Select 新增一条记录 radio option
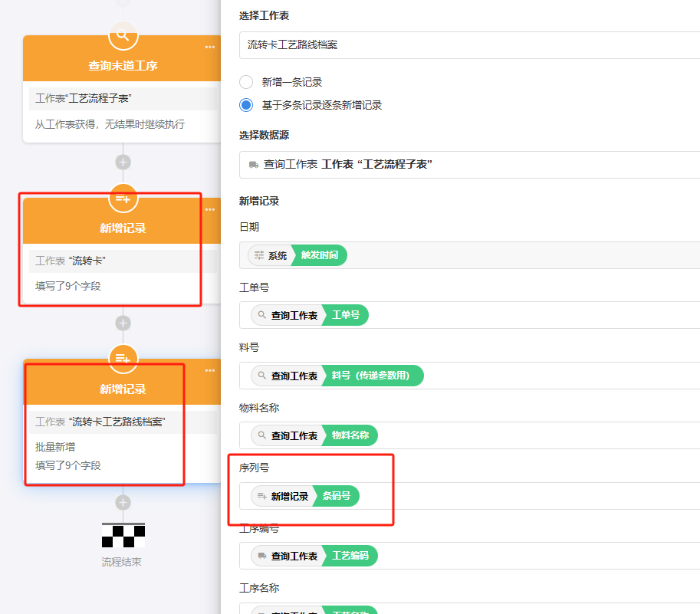Image resolution: width=700 pixels, height=614 pixels. coord(246,82)
